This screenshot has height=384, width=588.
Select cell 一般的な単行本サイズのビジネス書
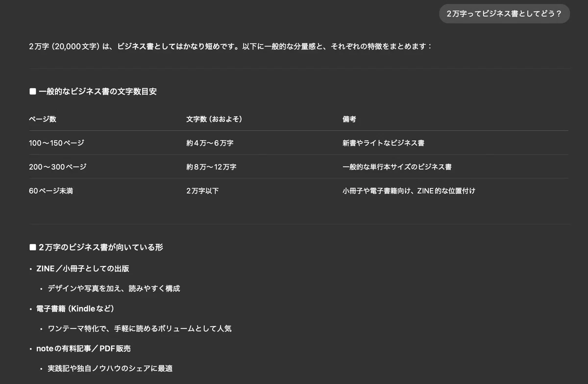tap(397, 167)
